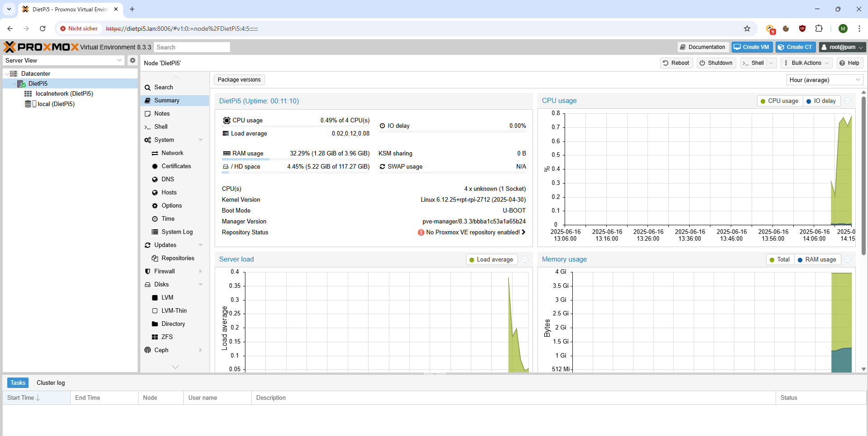Image resolution: width=868 pixels, height=436 pixels.
Task: Click the Package versions button
Action: pos(239,80)
